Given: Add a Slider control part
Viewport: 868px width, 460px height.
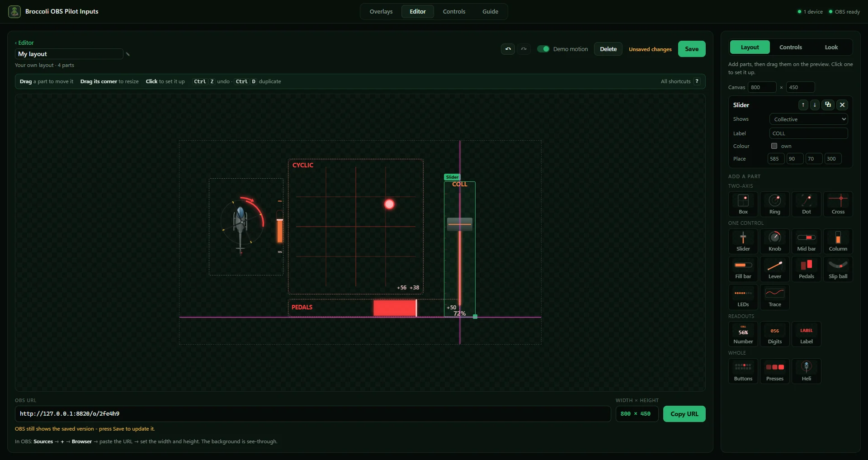Looking at the screenshot, I should coord(743,241).
